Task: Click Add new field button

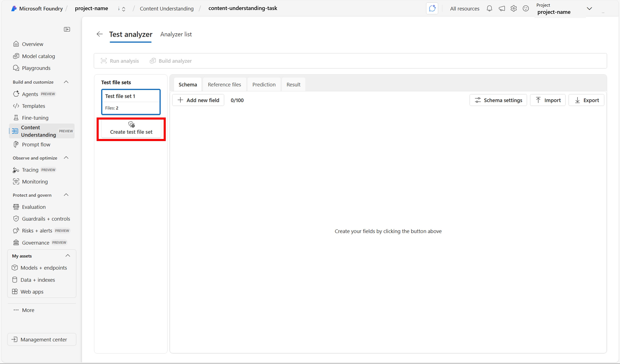Action: point(198,100)
